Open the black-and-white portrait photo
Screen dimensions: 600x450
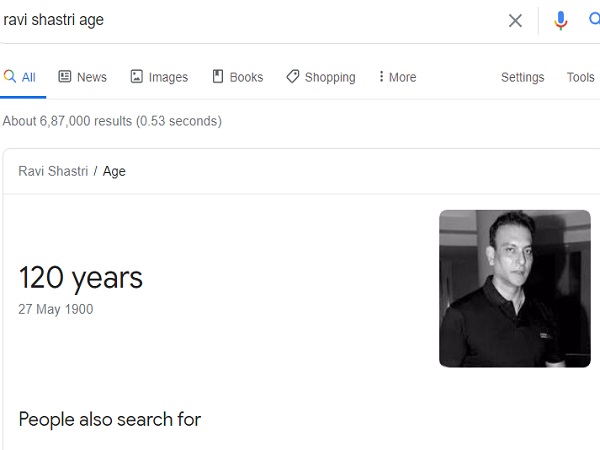514,288
